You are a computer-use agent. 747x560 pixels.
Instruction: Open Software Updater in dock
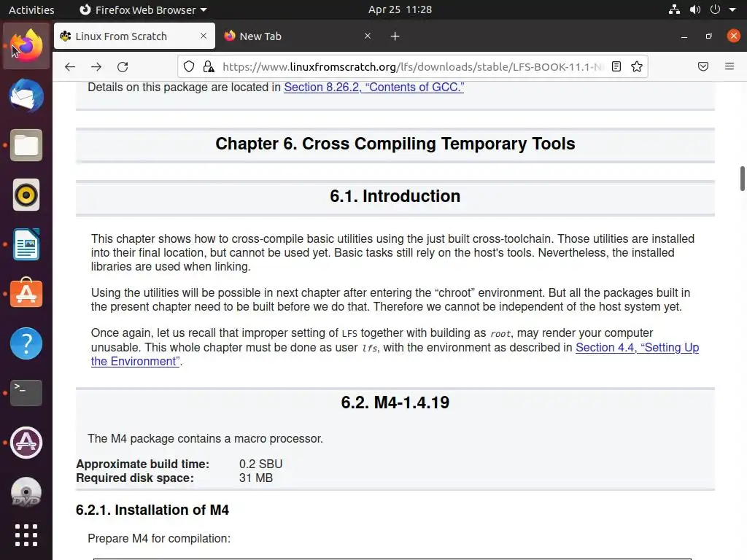26,443
